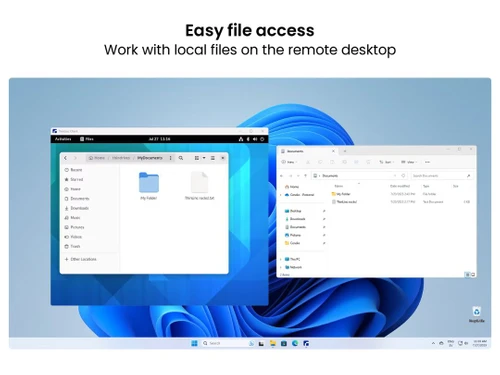Select the text file icon in GNOME Files
The height and width of the screenshot is (375, 500).
[x=199, y=182]
